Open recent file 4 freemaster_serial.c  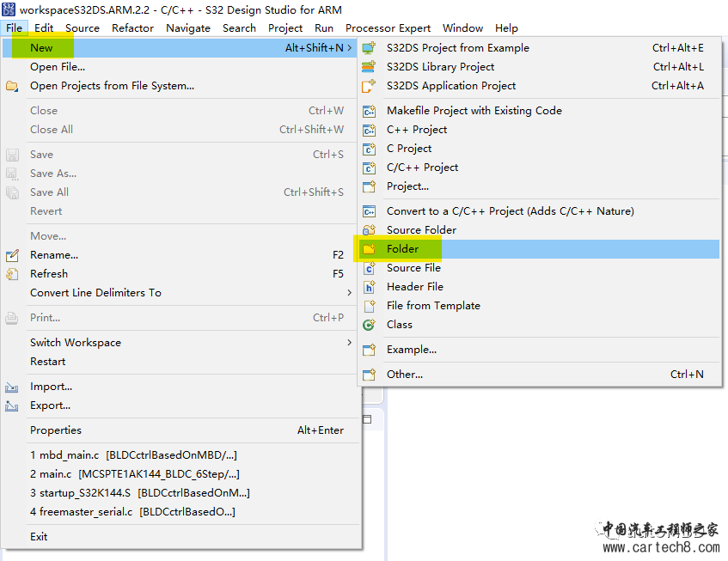[x=181, y=512]
